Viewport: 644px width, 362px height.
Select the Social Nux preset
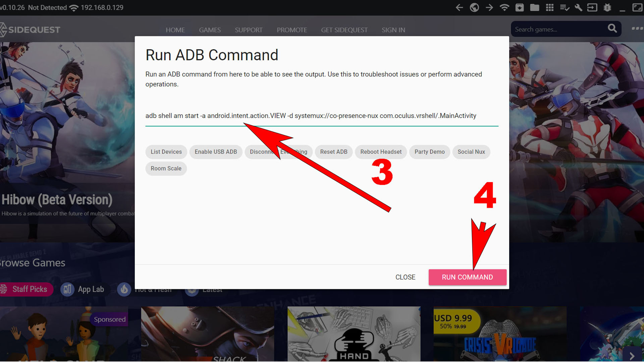(471, 152)
